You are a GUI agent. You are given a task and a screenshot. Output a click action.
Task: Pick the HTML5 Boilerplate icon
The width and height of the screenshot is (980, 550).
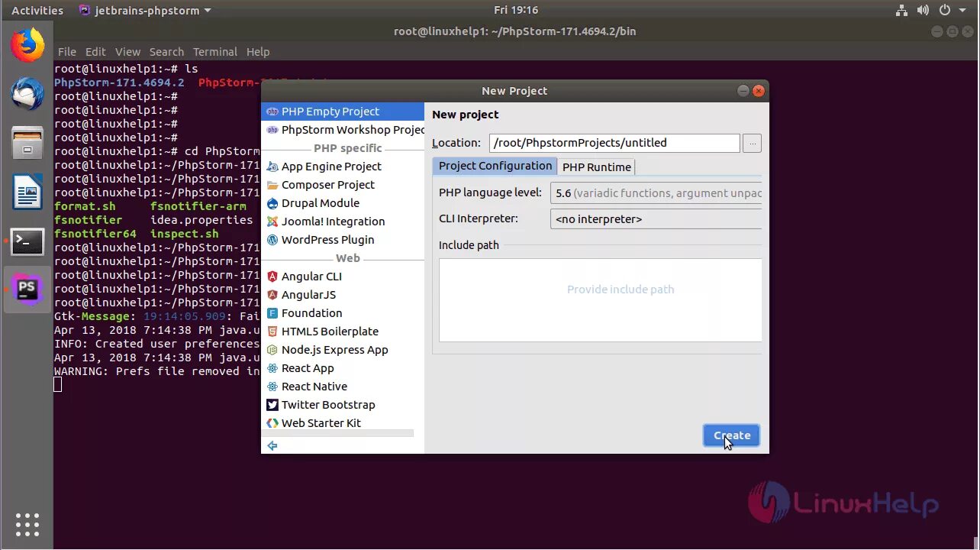pyautogui.click(x=272, y=332)
